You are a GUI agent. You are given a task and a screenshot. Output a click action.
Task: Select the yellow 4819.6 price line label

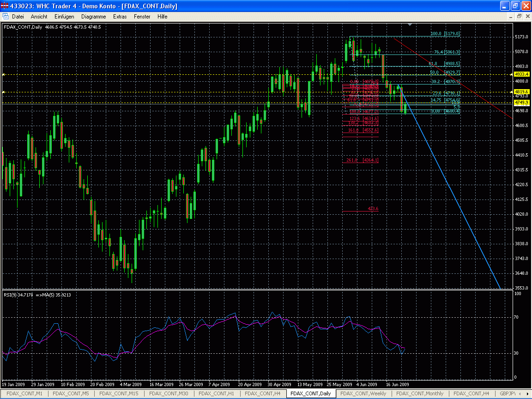click(x=521, y=91)
